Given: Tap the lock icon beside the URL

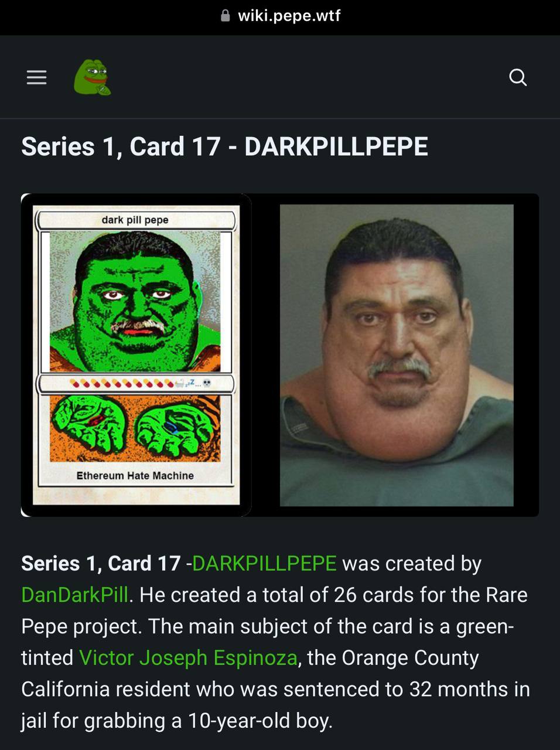Looking at the screenshot, I should [x=226, y=16].
